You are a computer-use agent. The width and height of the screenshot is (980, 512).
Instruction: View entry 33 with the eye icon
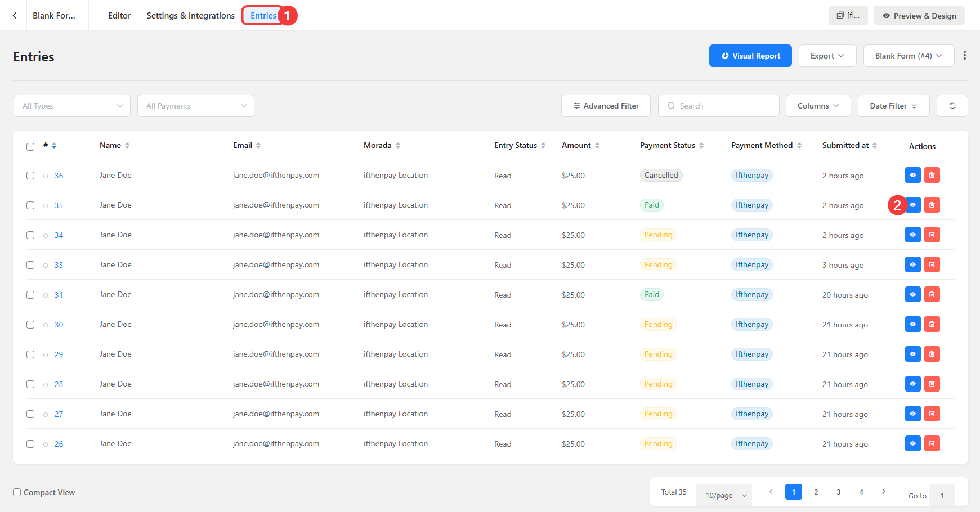(912, 264)
